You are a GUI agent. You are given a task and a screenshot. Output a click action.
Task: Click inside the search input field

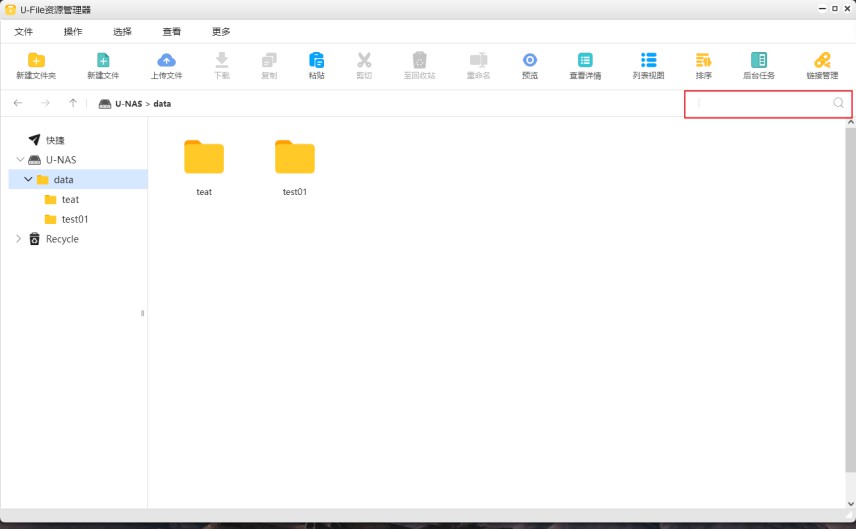point(762,103)
